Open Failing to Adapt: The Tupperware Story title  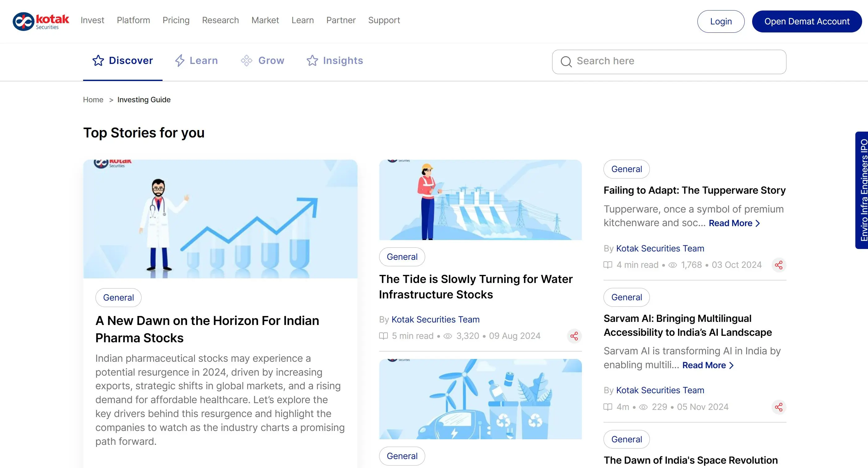[694, 190]
